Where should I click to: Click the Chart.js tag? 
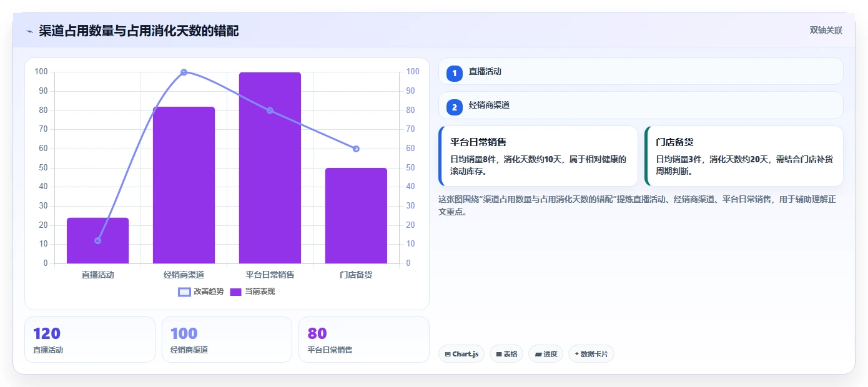(x=461, y=354)
